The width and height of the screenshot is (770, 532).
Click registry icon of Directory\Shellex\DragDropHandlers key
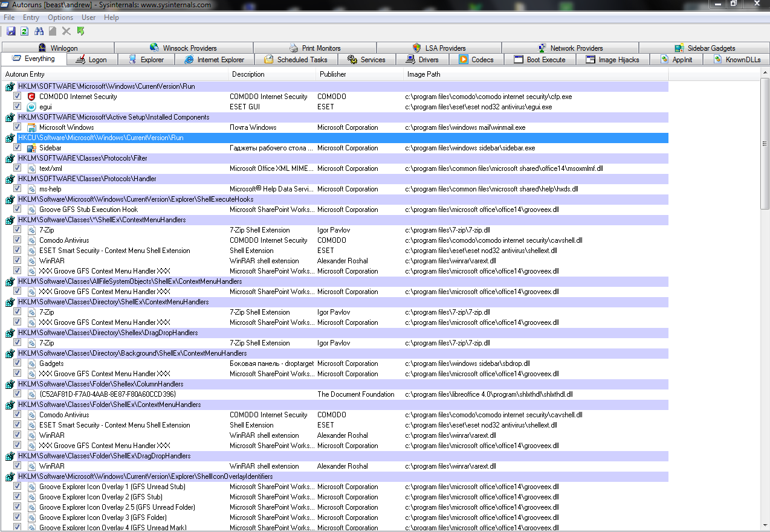(10, 333)
